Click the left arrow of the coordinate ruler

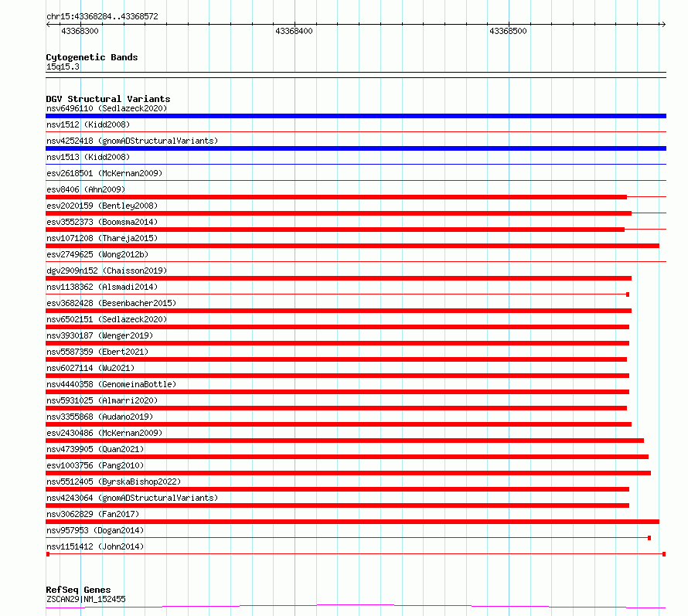click(48, 25)
